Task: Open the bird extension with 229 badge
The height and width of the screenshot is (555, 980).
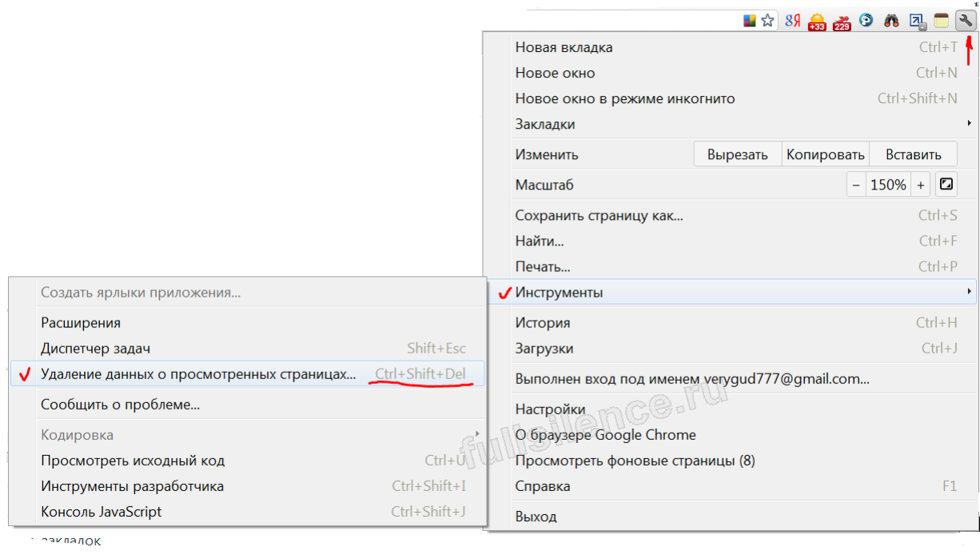Action: [842, 22]
